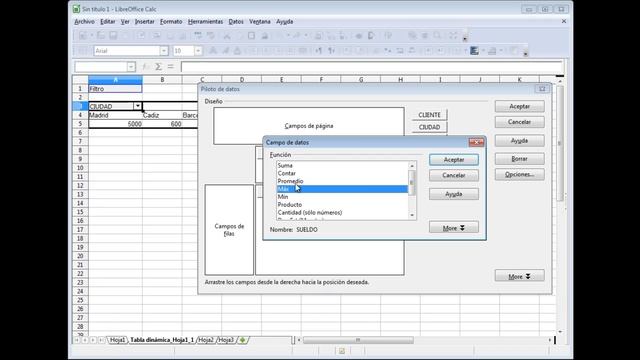
Task: Expand More options in Piloto de datos
Action: pyautogui.click(x=519, y=276)
